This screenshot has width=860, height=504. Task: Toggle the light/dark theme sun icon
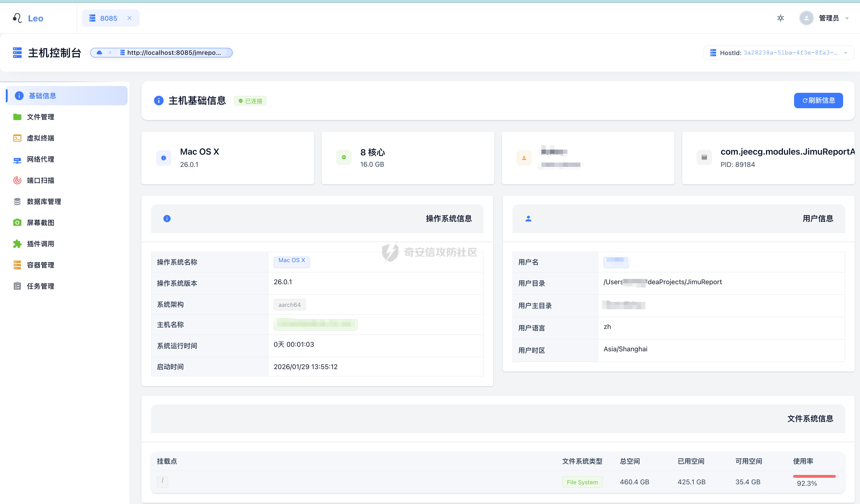coord(780,18)
